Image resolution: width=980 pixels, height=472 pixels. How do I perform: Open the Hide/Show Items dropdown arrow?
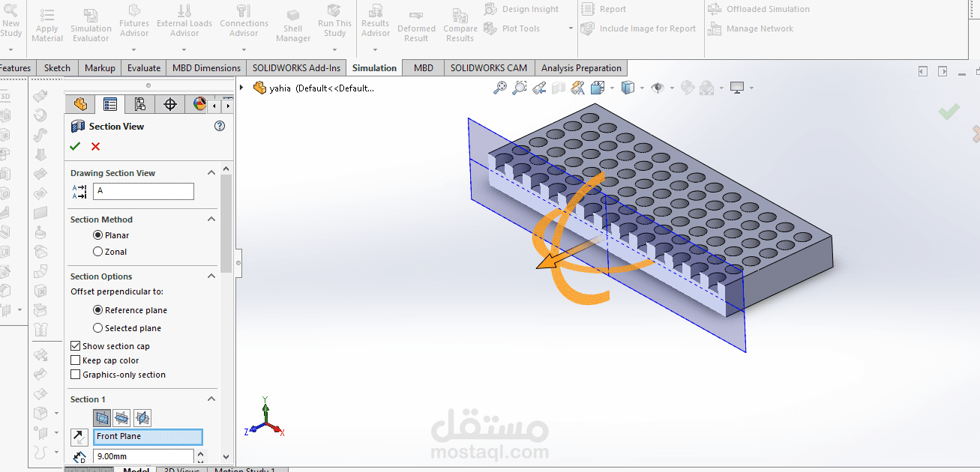671,88
